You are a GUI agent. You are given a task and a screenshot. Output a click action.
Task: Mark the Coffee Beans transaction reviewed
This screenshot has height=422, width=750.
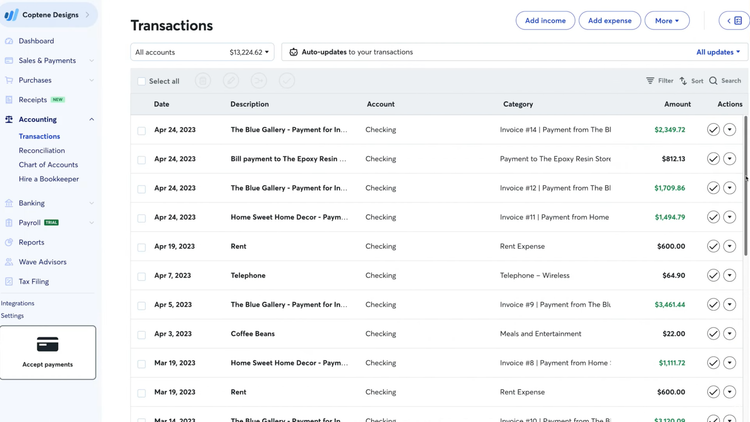click(713, 334)
